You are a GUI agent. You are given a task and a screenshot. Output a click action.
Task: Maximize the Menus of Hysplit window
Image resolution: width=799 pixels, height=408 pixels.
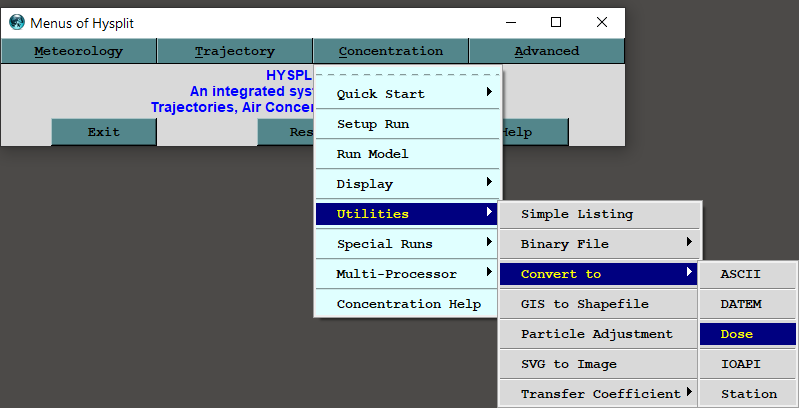(x=556, y=22)
